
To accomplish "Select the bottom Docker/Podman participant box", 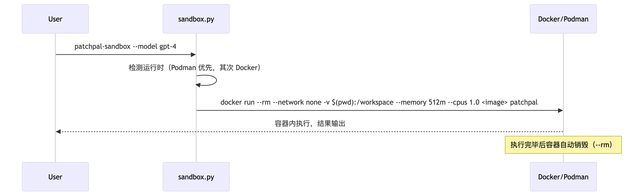I will [563, 177].
